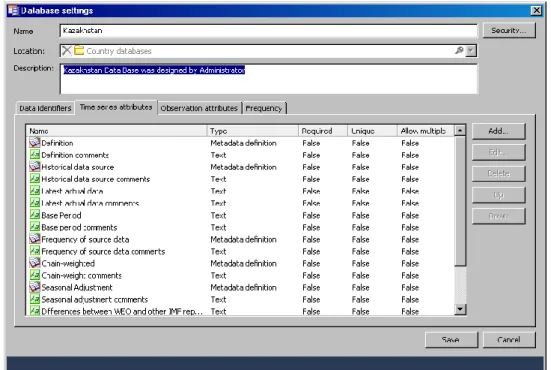Click the Security... button
Image resolution: width=551 pixels, height=370 pixels.
[x=509, y=31]
